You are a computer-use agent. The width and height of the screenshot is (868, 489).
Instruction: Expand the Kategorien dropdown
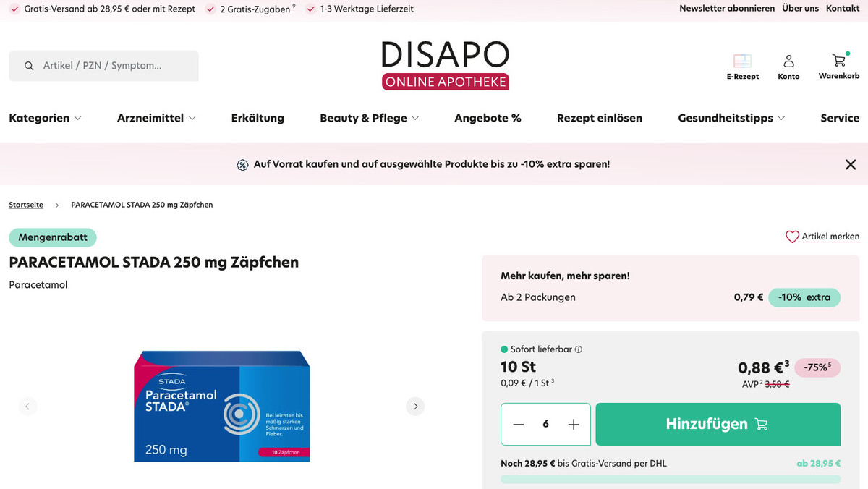(x=46, y=118)
